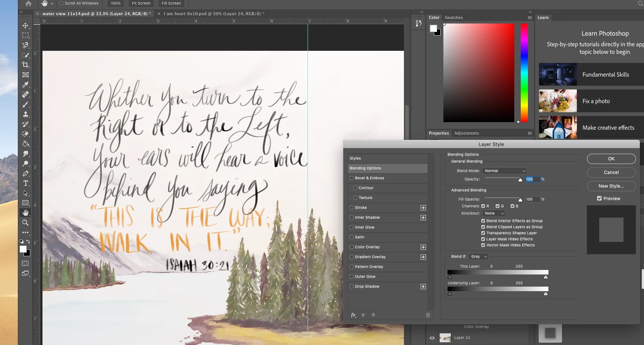Uncheck Blend Interior Effects as Group

coord(483,221)
